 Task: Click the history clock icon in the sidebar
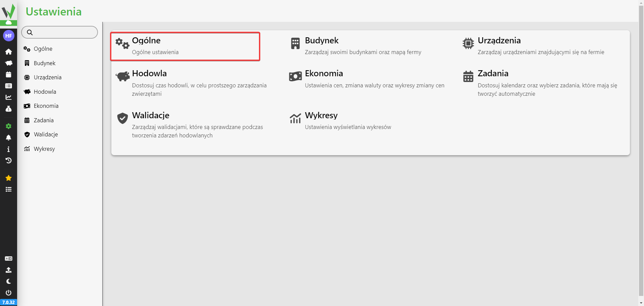tap(8, 161)
